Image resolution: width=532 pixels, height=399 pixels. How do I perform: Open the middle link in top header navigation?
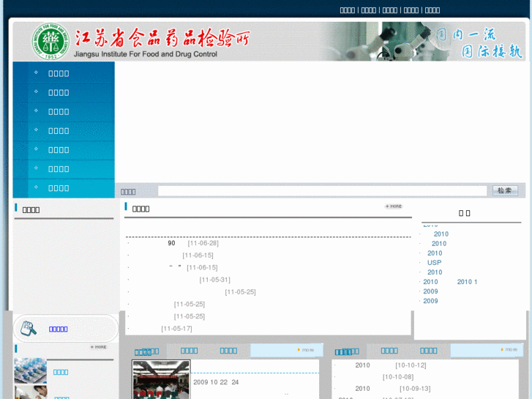390,10
